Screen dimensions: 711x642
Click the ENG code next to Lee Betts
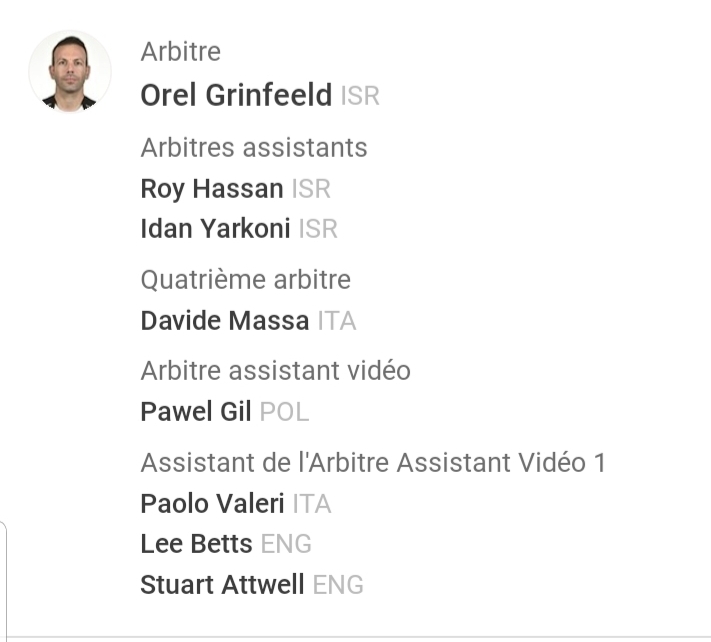[x=286, y=544]
